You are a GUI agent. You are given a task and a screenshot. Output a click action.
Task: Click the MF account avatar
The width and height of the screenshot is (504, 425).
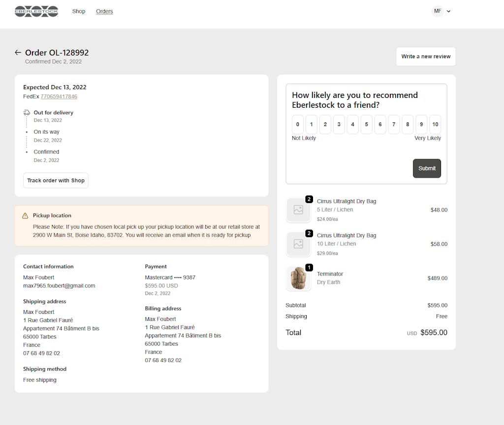pyautogui.click(x=438, y=11)
